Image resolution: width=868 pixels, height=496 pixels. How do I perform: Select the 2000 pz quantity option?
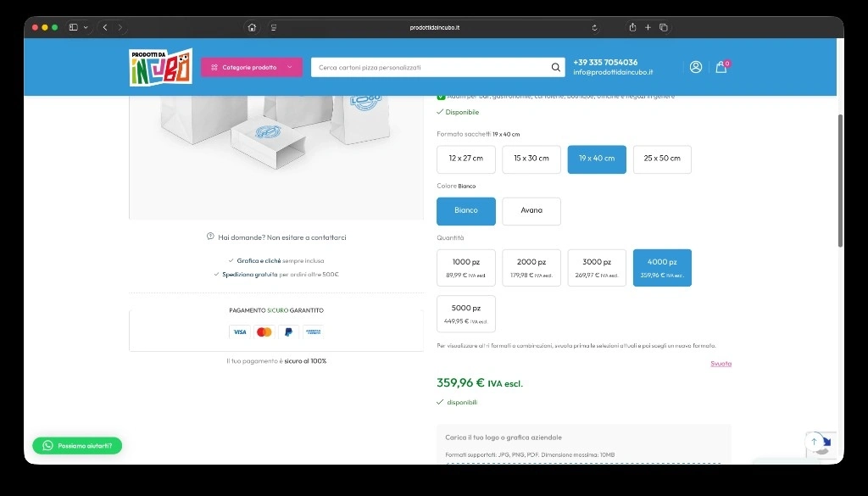[x=531, y=267]
